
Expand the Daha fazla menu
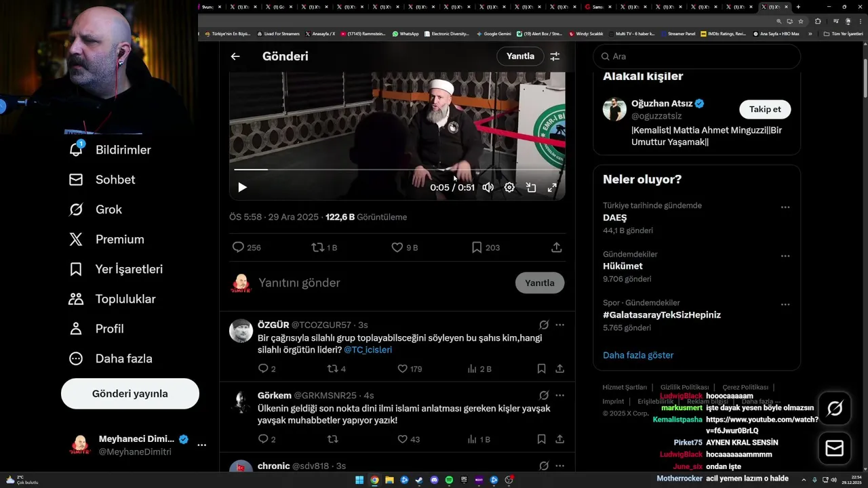click(111, 359)
